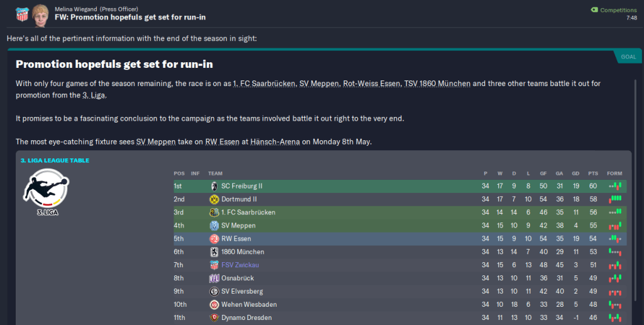Click the 1. FC Saarbrücken badge icon
The height and width of the screenshot is (325, 644).
coord(214,212)
